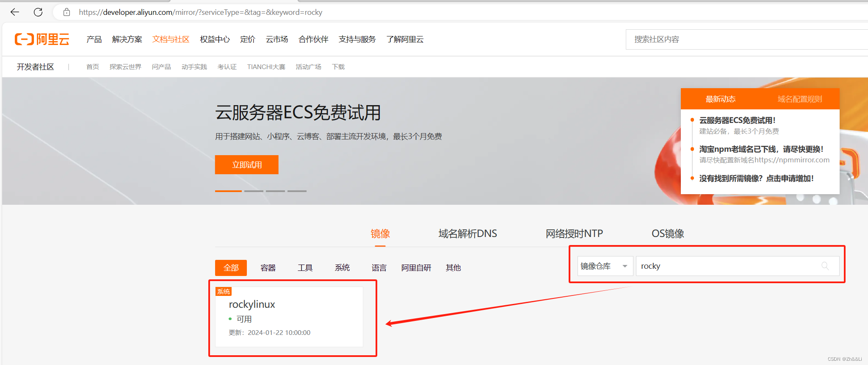Filter mirrors by 语言
Screen dimensions: 868x365
tap(379, 268)
